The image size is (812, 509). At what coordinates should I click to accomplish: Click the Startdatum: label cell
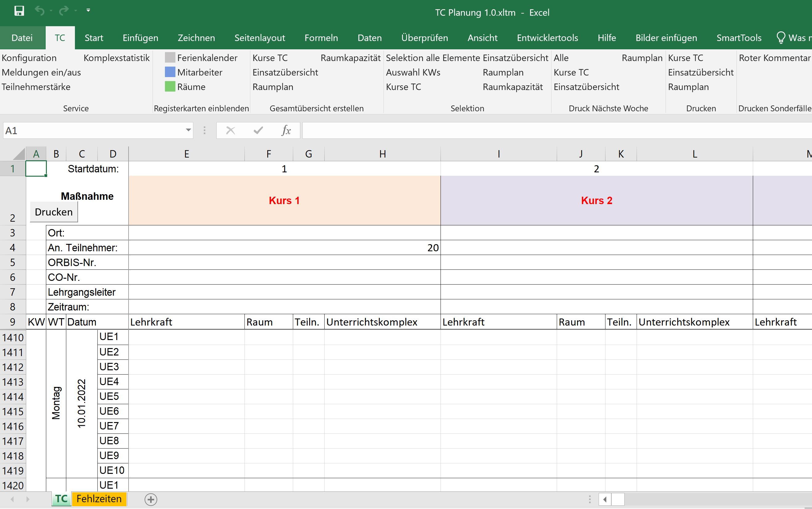(93, 169)
